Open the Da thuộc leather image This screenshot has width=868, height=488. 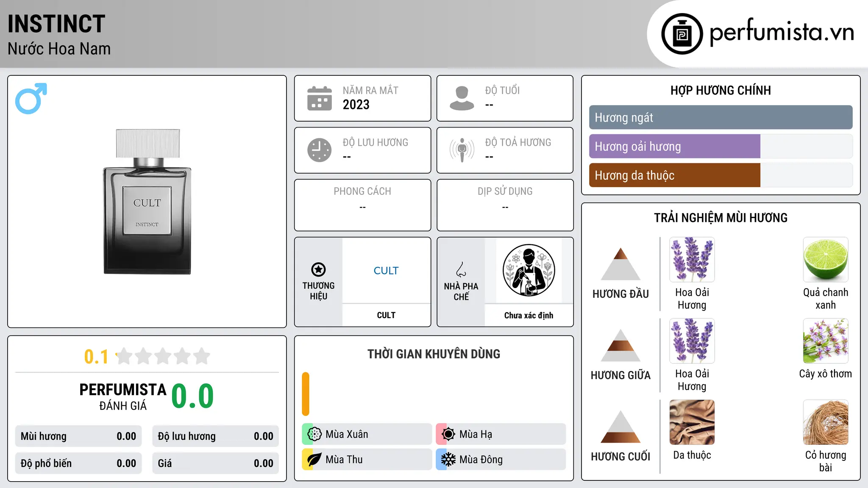[692, 422]
